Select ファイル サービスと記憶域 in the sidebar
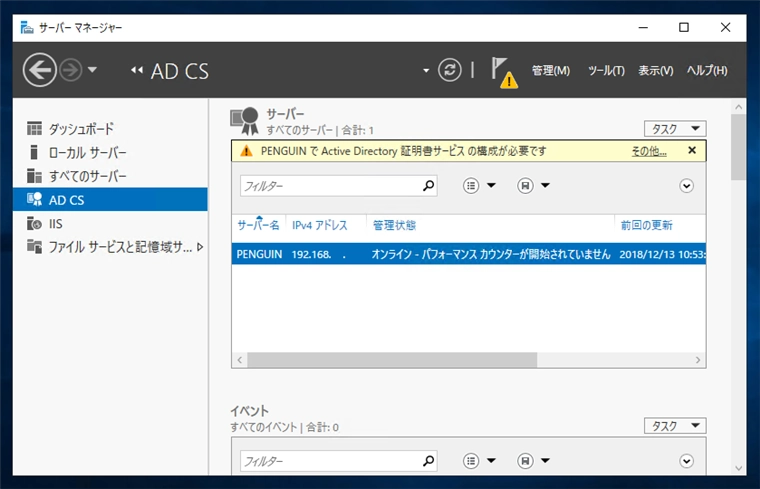760x489 pixels. point(111,247)
